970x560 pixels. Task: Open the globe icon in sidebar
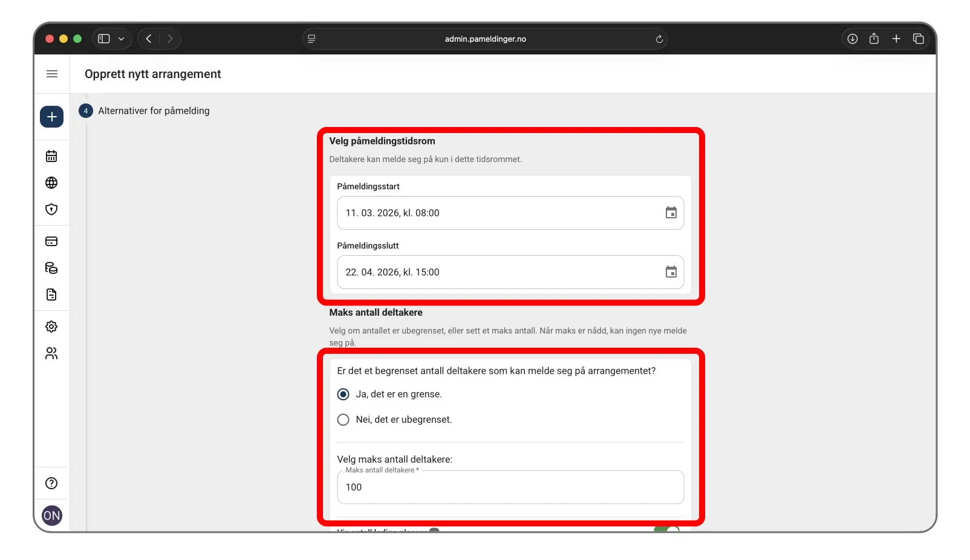pyautogui.click(x=51, y=183)
